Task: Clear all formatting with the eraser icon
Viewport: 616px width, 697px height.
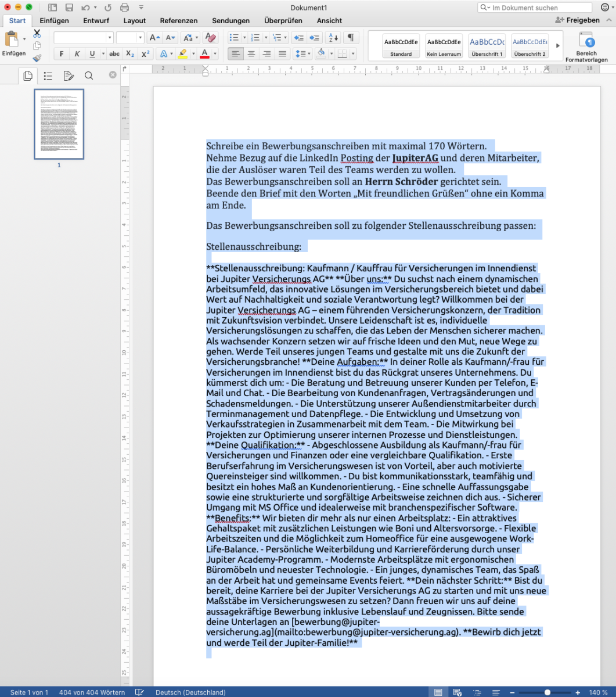Action: click(211, 38)
